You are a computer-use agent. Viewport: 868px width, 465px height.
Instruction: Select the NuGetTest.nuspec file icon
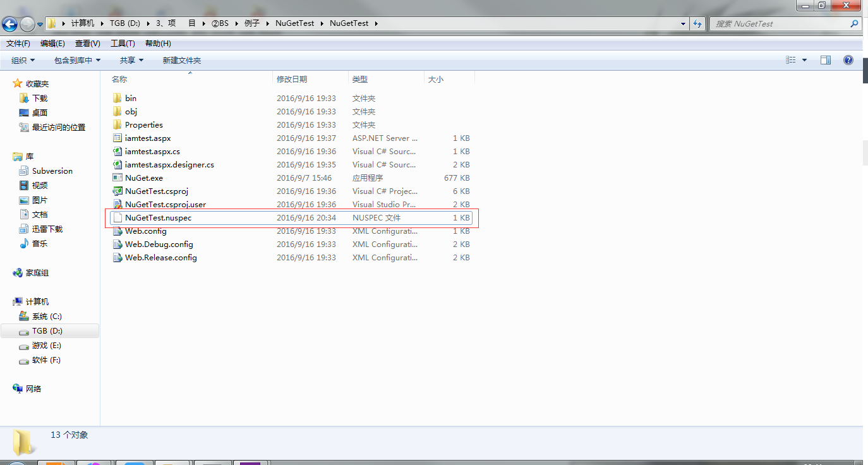coord(117,217)
